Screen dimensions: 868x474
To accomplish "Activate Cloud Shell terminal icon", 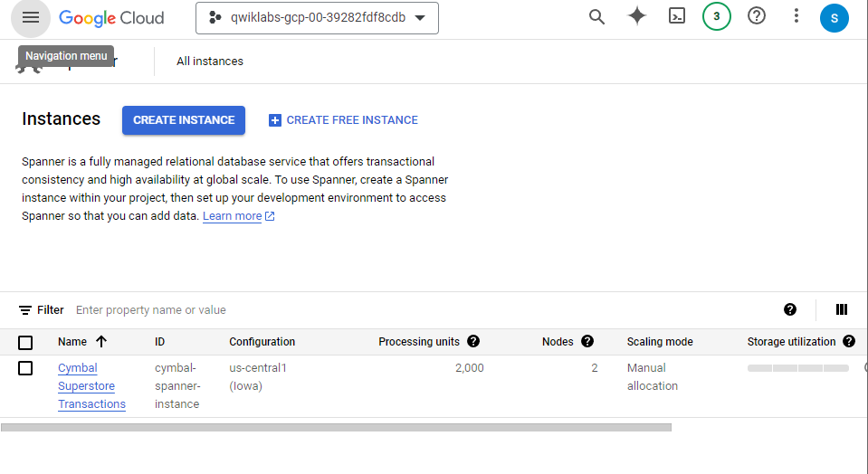I will point(676,16).
